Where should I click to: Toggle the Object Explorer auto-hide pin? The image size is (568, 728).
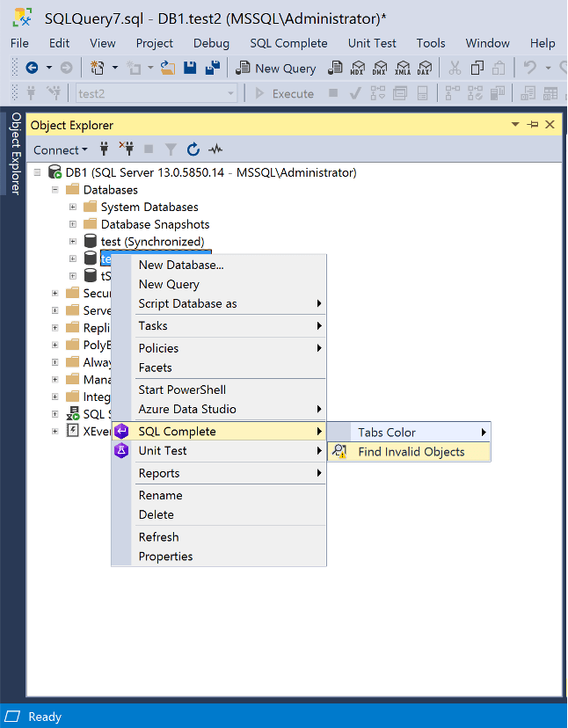(x=532, y=125)
